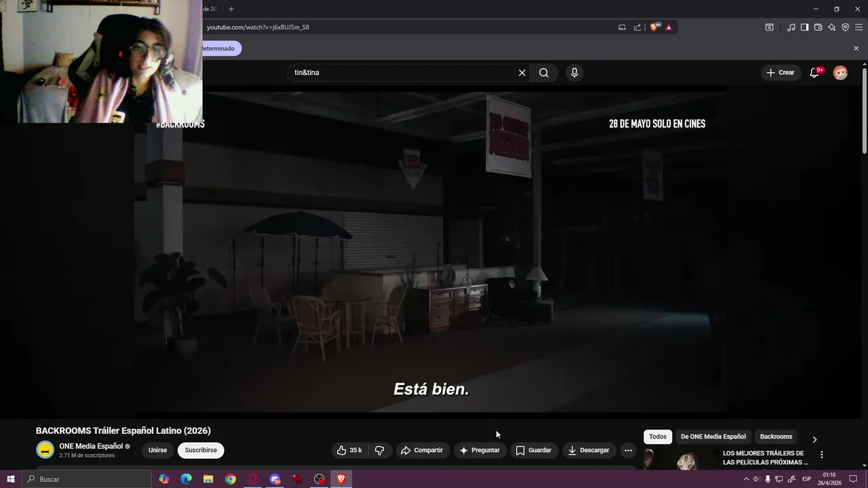Subscribe with the Suscribirse button
868x488 pixels.
[201, 450]
